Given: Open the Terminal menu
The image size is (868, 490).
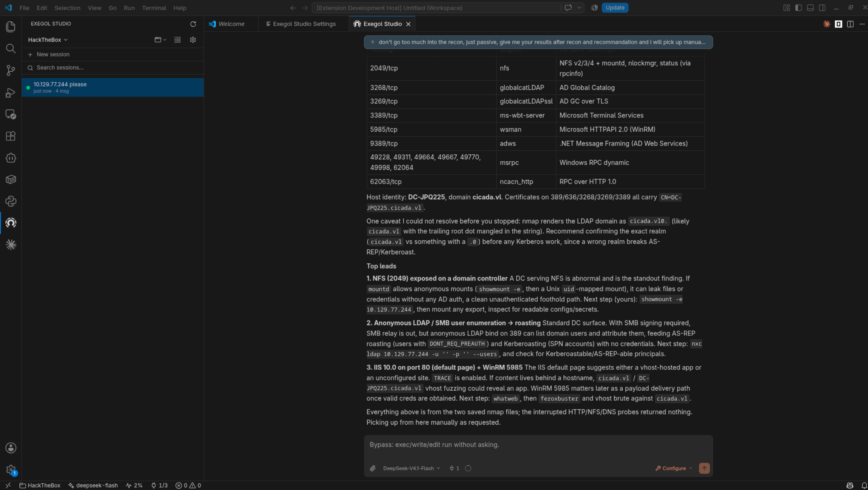Looking at the screenshot, I should [154, 8].
